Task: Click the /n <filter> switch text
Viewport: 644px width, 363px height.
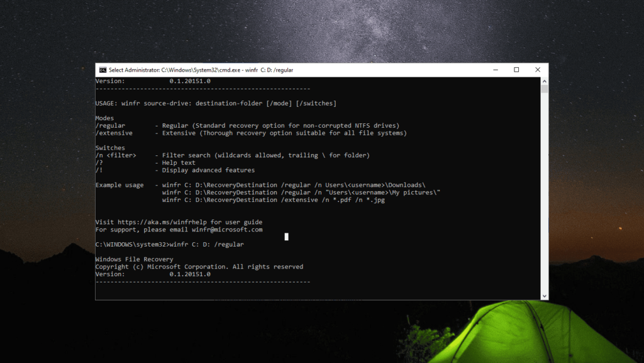Action: tap(116, 155)
